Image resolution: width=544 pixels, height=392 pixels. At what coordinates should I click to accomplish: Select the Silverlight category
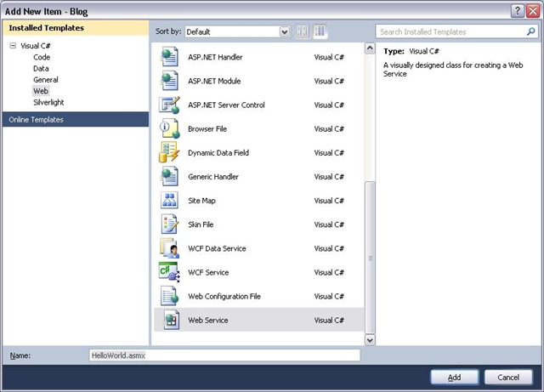pos(48,102)
